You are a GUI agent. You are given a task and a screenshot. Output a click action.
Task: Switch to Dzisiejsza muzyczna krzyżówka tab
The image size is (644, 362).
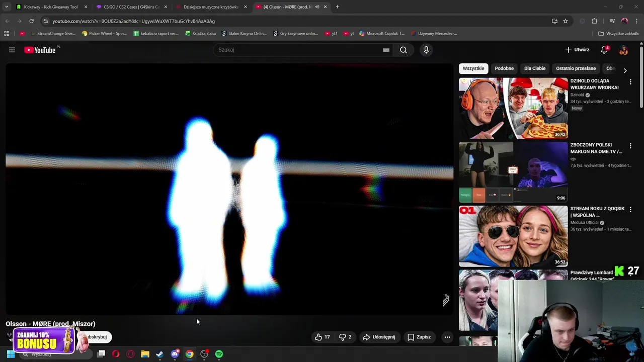click(211, 7)
